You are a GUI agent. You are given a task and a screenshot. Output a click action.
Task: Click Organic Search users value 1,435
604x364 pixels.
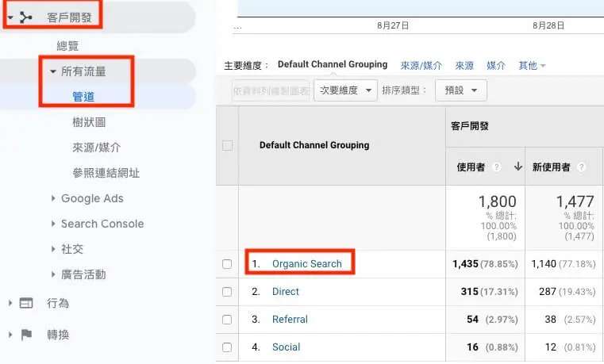465,264
